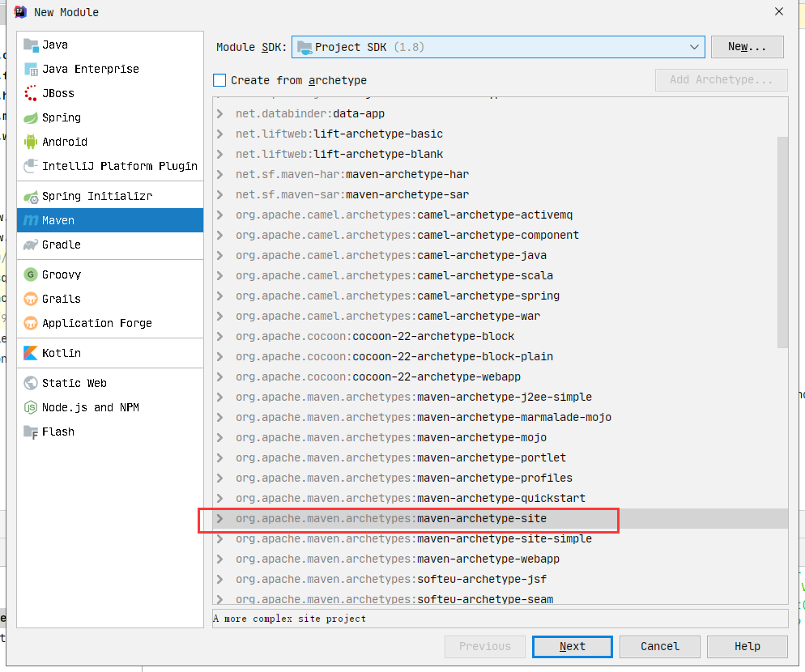The image size is (805, 672).
Task: Click the Maven m icon
Action: point(31,220)
